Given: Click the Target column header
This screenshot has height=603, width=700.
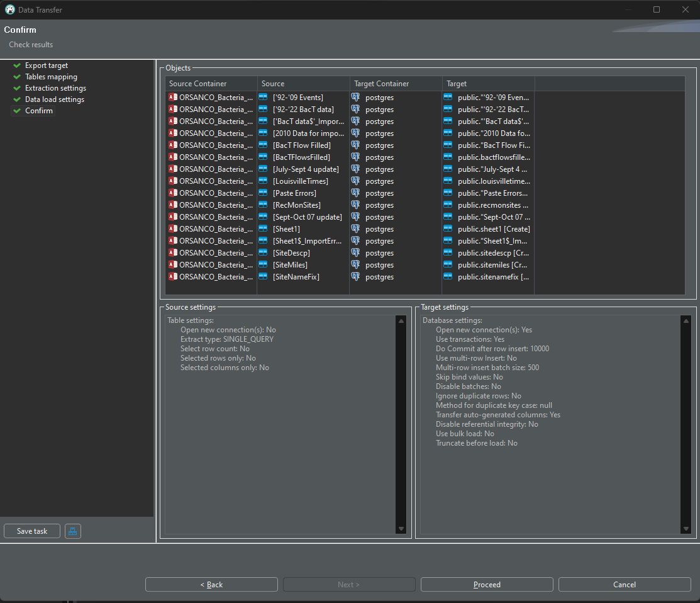Looking at the screenshot, I should click(489, 84).
